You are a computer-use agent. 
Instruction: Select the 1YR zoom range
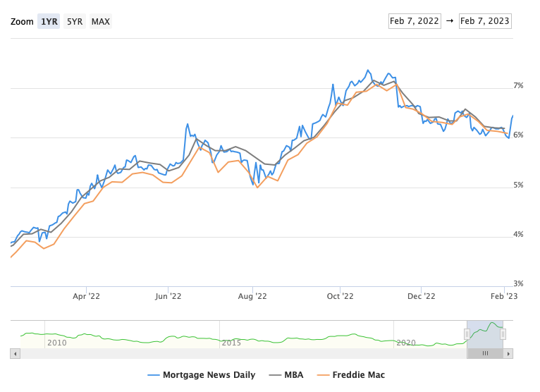click(49, 21)
